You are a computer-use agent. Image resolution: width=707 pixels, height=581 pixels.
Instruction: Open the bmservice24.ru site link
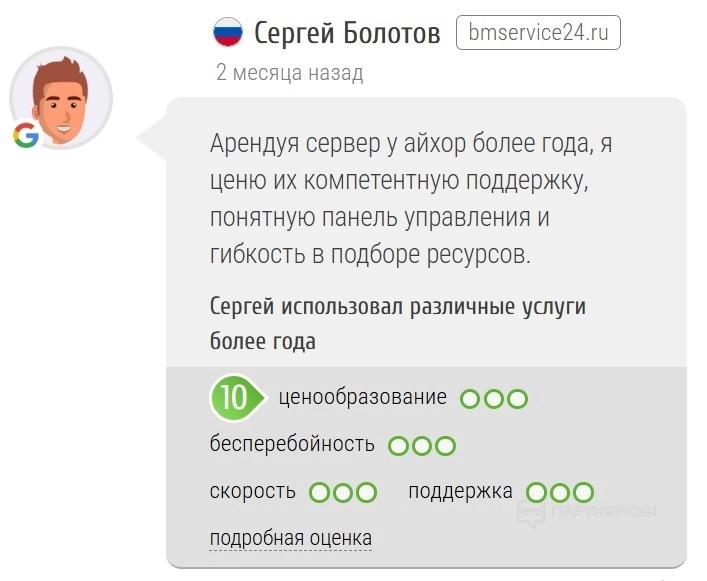pyautogui.click(x=538, y=33)
